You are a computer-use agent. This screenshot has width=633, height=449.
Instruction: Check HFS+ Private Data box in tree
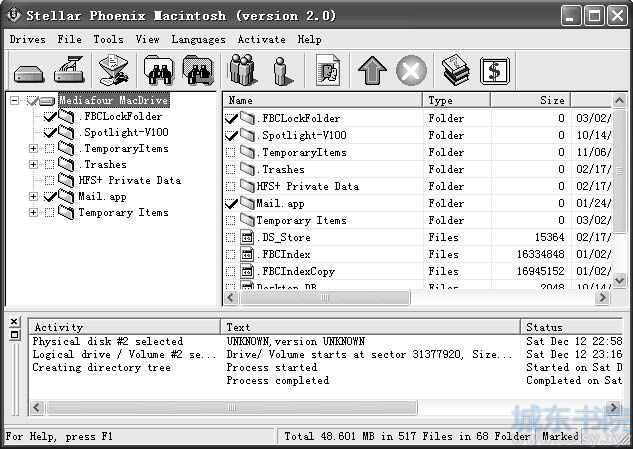click(x=49, y=180)
